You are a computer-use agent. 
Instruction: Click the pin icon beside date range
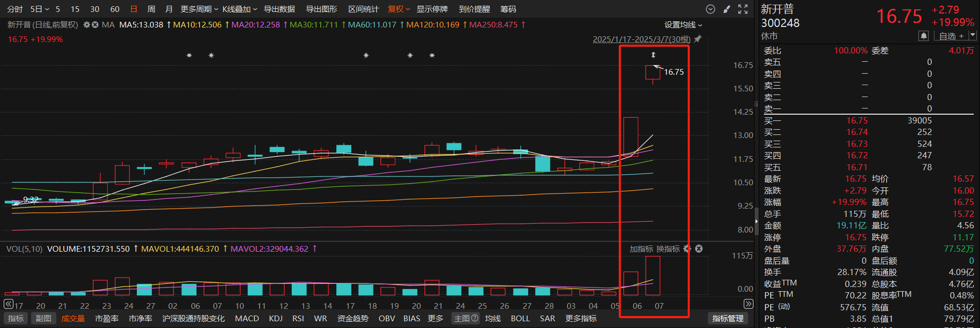698,39
